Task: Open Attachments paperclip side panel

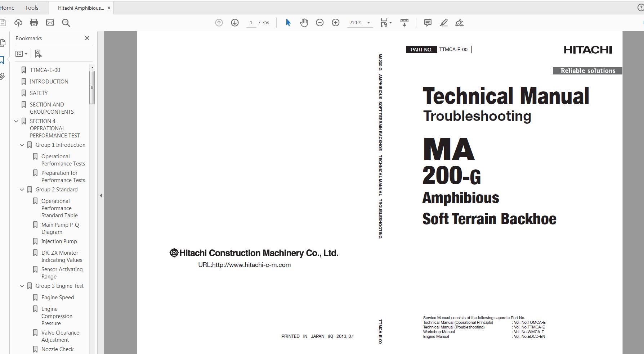Action: [2, 76]
